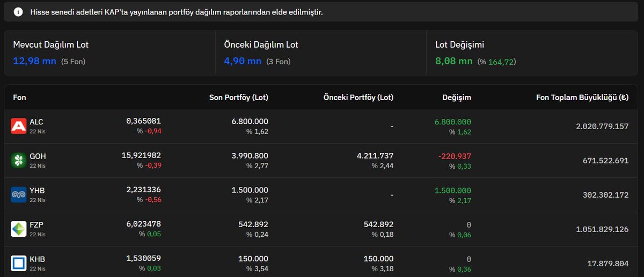Click the (3 Fon) count label
The image size is (644, 277).
[279, 62]
